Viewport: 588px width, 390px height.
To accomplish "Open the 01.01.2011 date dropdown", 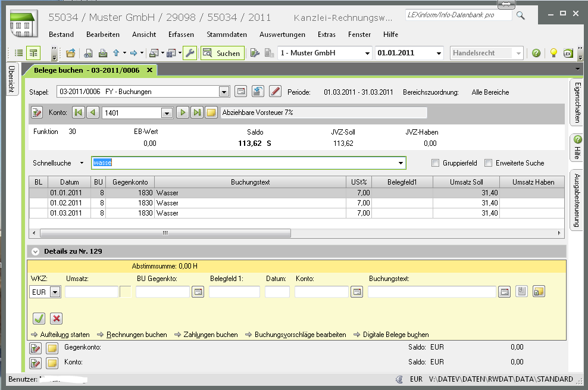I will pyautogui.click(x=439, y=53).
